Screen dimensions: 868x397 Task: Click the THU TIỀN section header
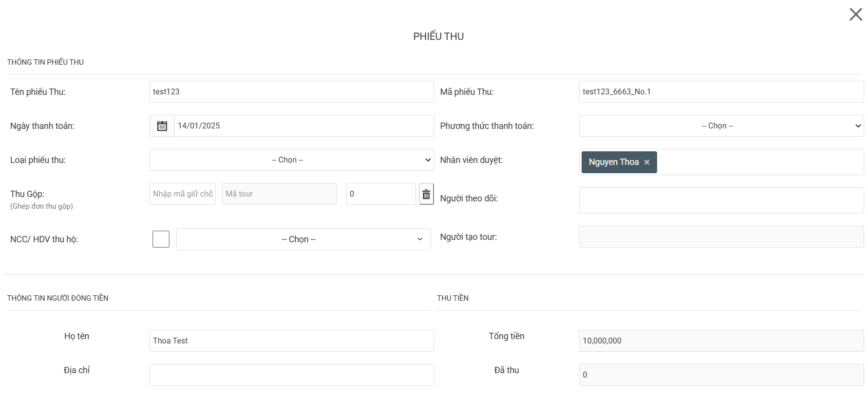pos(453,298)
